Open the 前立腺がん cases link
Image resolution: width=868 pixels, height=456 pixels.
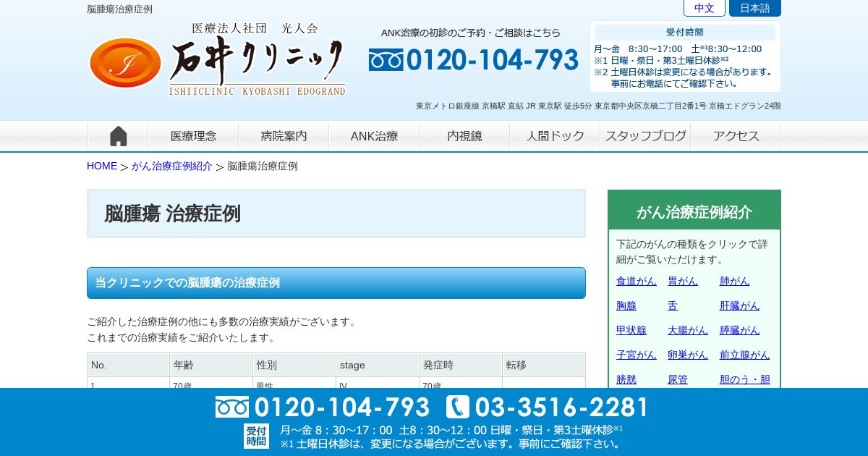(745, 355)
